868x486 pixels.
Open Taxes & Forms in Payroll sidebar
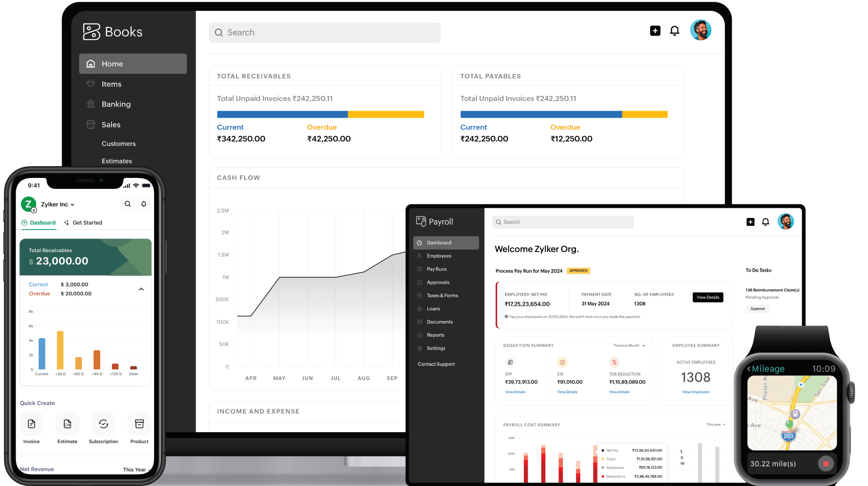pos(442,296)
